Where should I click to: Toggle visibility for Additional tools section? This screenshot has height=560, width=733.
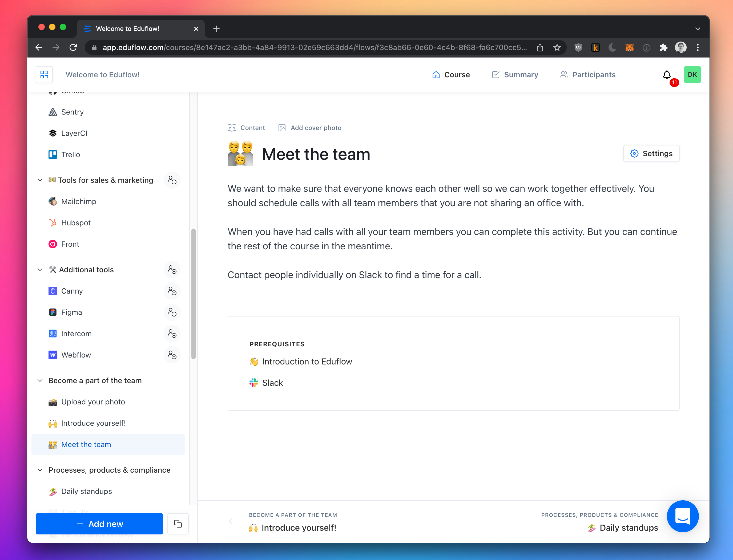coord(172,269)
